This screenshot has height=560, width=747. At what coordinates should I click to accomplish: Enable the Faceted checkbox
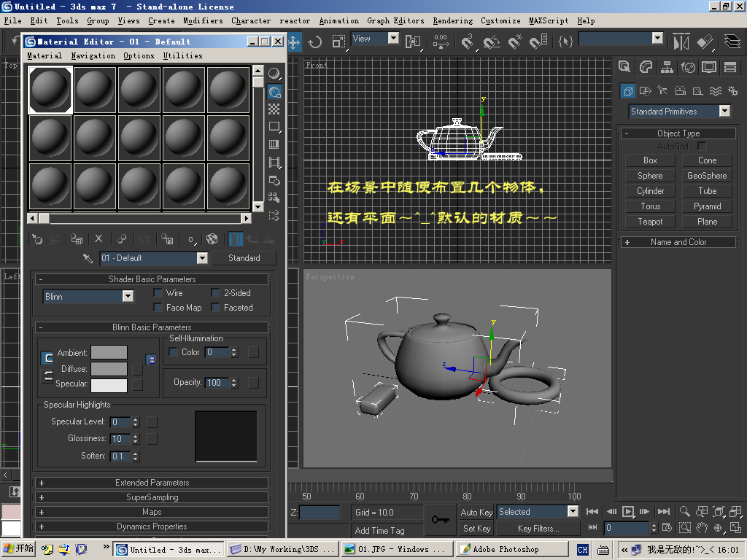216,307
